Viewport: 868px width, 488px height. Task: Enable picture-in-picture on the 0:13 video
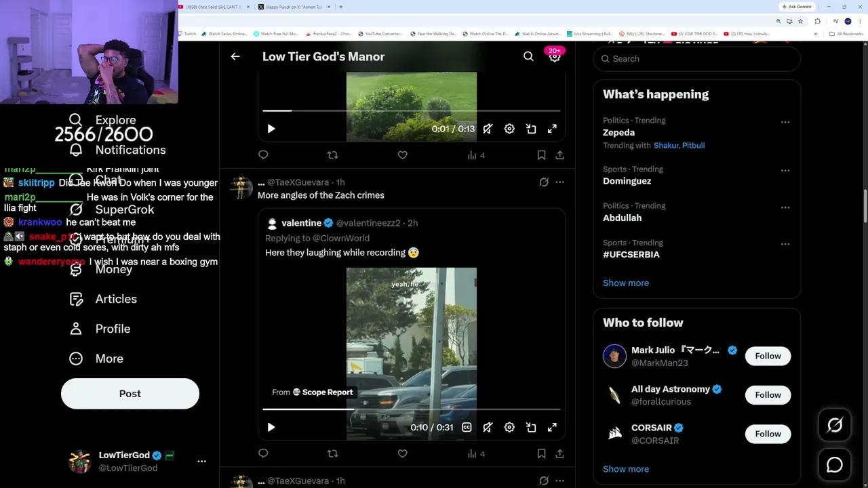click(x=531, y=129)
